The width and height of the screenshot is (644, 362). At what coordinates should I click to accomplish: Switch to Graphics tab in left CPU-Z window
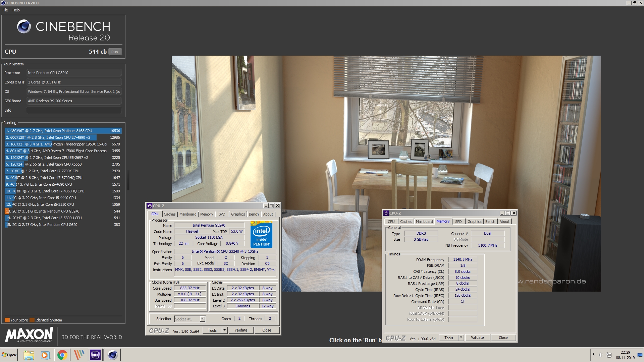[x=238, y=214]
